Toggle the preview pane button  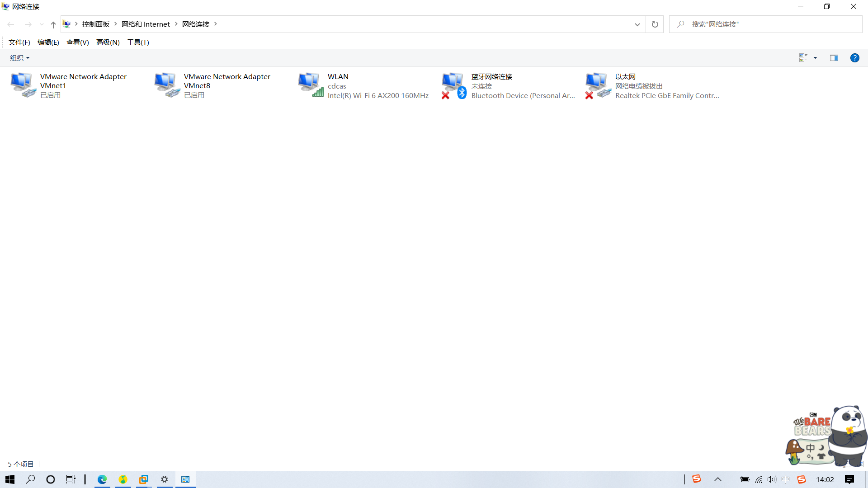834,58
